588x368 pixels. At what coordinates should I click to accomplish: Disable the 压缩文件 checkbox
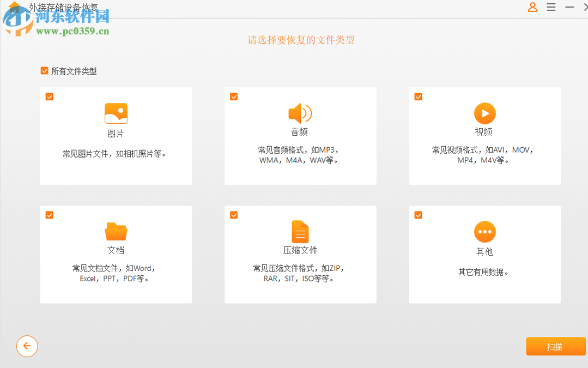pyautogui.click(x=234, y=215)
